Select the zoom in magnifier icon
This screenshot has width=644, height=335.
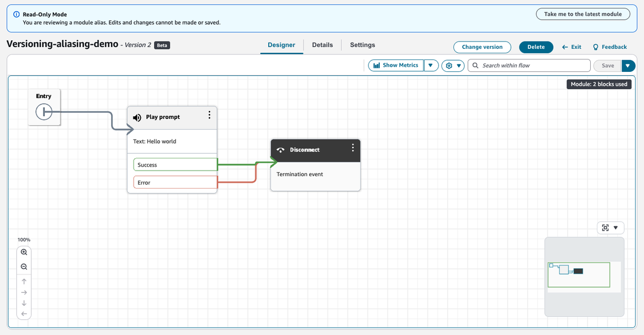coord(24,251)
